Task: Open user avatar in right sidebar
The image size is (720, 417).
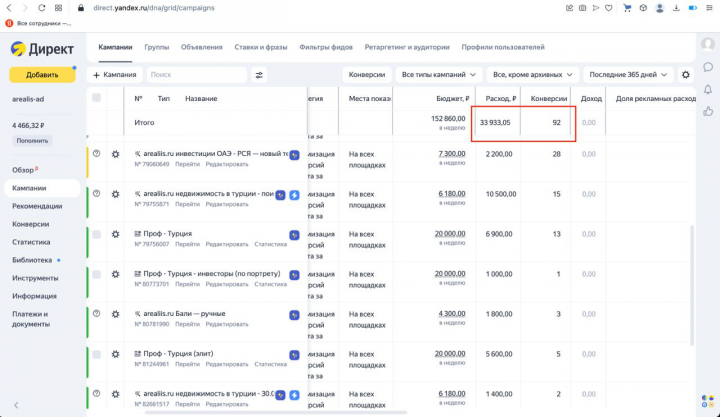Action: (x=708, y=45)
